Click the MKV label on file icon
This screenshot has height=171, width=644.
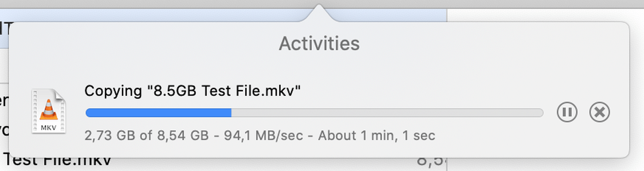pos(49,128)
